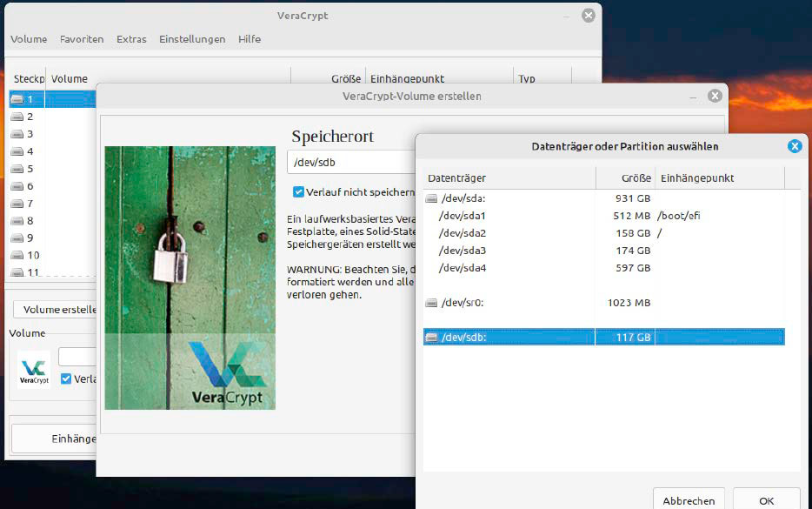Image resolution: width=812 pixels, height=509 pixels.
Task: Close the main VeraCrypt window
Action: pos(589,16)
